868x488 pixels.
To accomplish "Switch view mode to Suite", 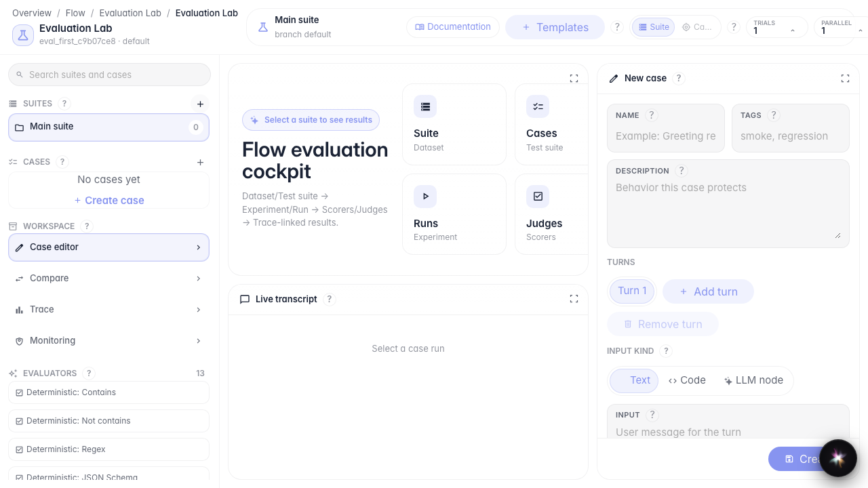I will (x=654, y=27).
